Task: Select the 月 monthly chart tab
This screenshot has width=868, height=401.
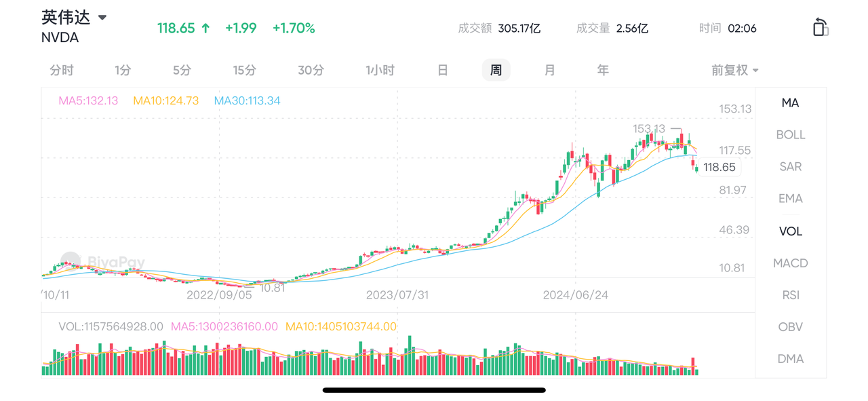Action: click(549, 70)
